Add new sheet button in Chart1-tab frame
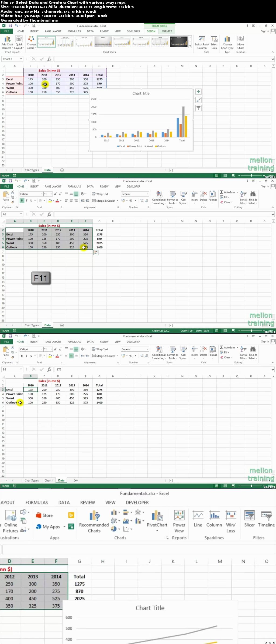 (x=76, y=480)
